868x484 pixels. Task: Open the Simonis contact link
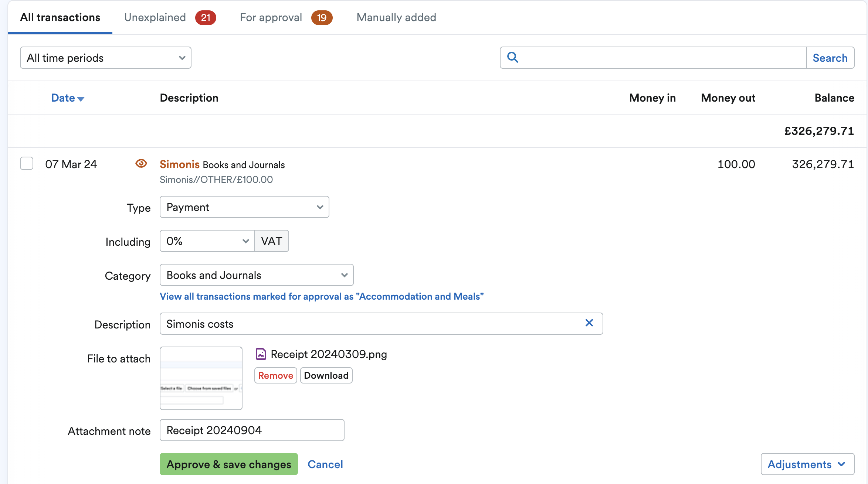tap(180, 164)
